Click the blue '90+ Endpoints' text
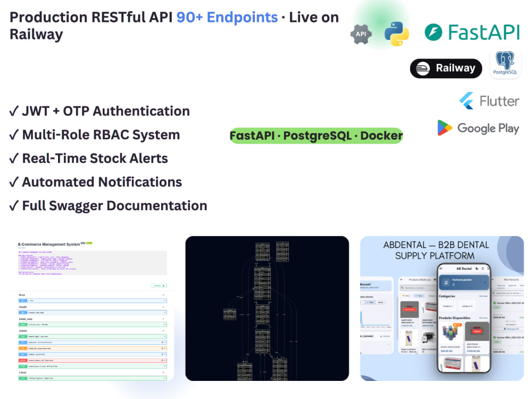 pyautogui.click(x=227, y=18)
